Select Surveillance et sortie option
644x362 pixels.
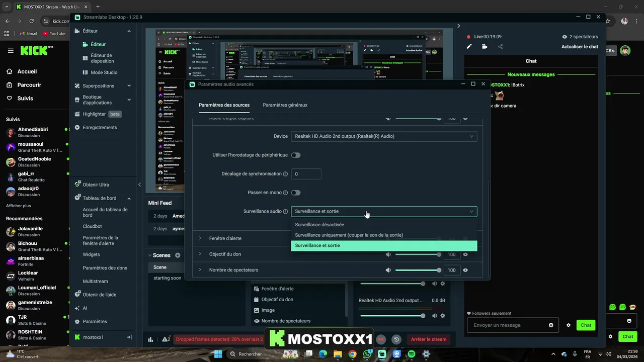tap(384, 245)
